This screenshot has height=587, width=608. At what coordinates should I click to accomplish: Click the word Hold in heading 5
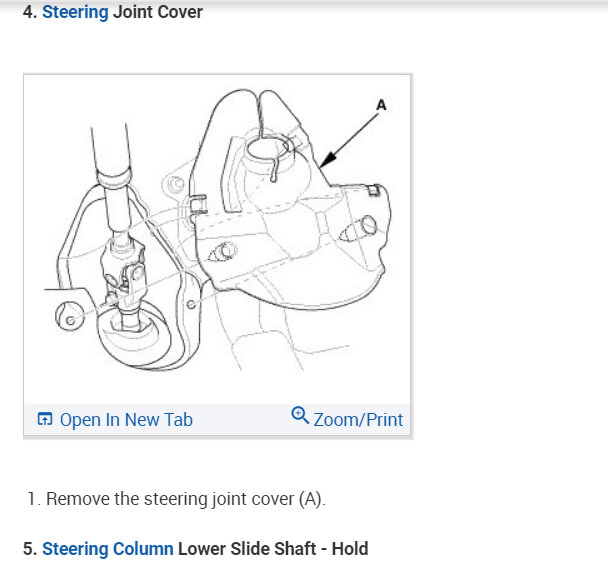tap(350, 549)
